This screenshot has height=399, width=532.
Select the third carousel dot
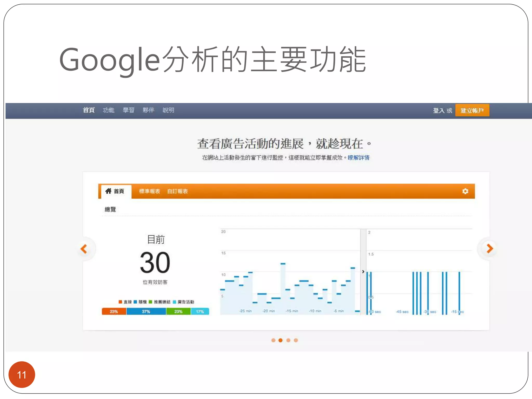[288, 340]
